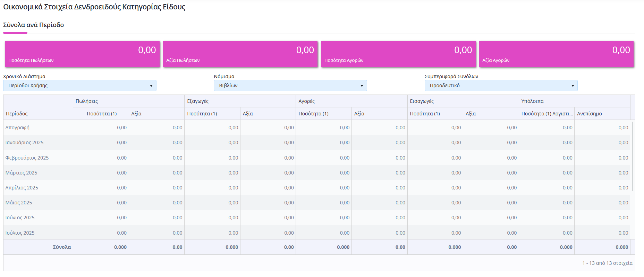Screen dimensions: 644x277
Task: Click the page title Οικονομικά Στοιχεία Δενδροειδούς Κατηγορίας Είδους
Action: [x=94, y=7]
